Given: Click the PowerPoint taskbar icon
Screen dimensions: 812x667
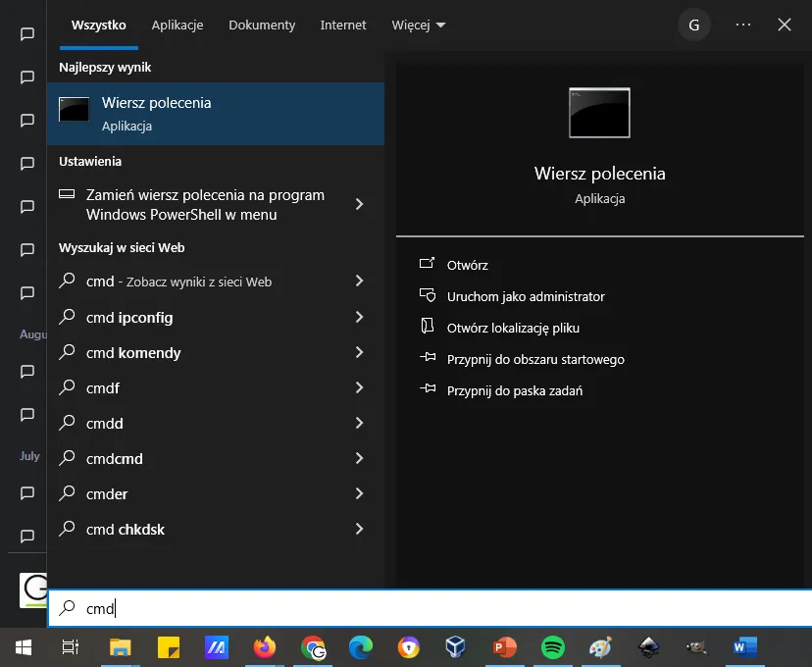Looking at the screenshot, I should pos(505,647).
